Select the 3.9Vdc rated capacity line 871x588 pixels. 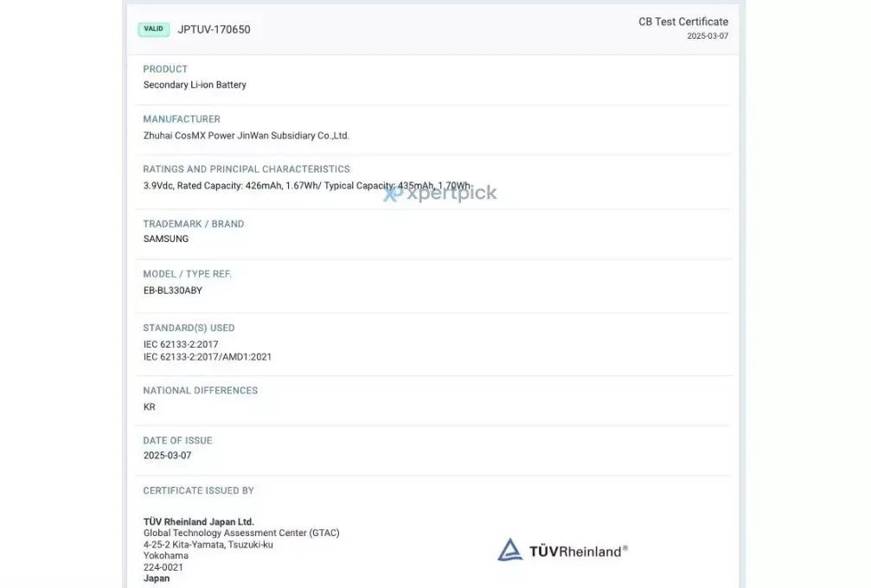click(307, 185)
